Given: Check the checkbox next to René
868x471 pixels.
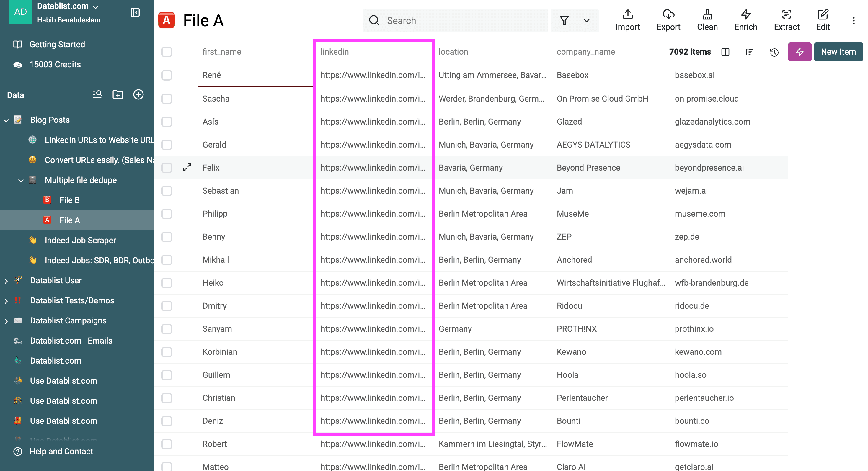Looking at the screenshot, I should (x=167, y=75).
